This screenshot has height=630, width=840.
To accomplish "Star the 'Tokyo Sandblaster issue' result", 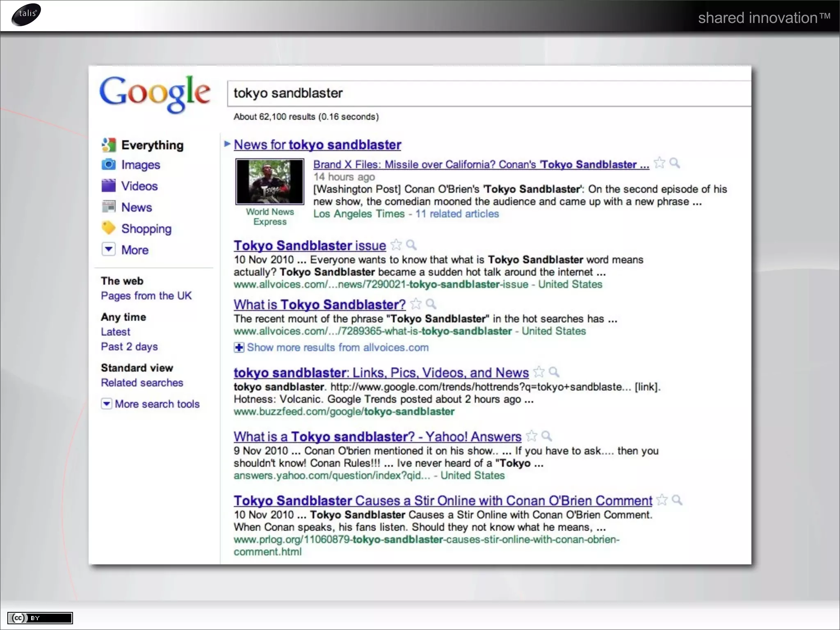I will pyautogui.click(x=396, y=245).
